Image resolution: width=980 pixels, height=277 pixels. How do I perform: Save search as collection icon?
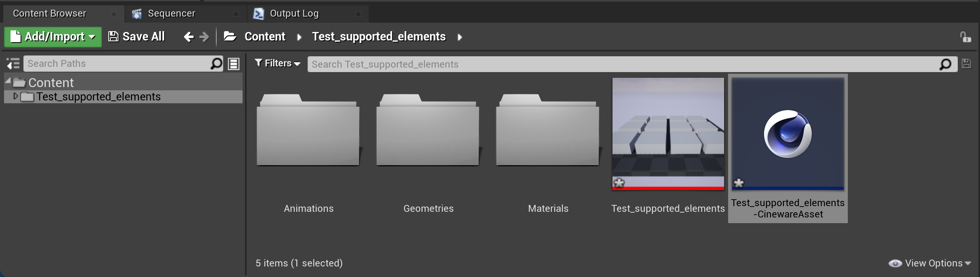pos(967,64)
